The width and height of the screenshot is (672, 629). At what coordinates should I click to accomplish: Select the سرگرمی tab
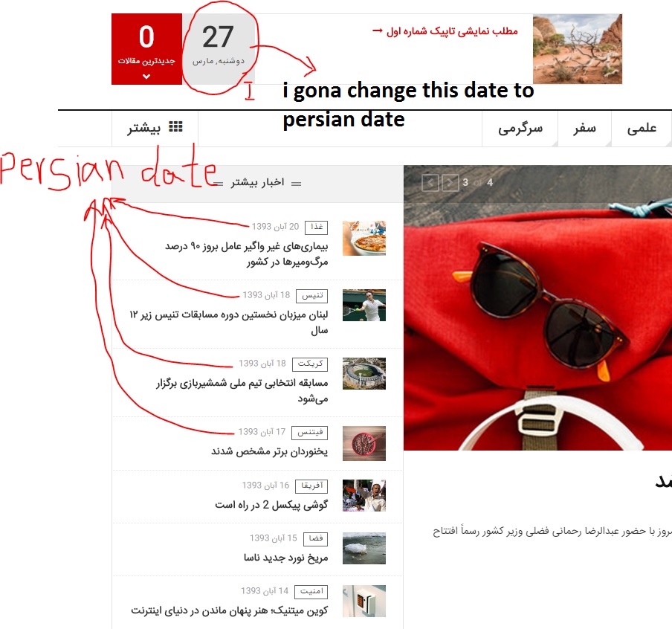click(x=520, y=129)
